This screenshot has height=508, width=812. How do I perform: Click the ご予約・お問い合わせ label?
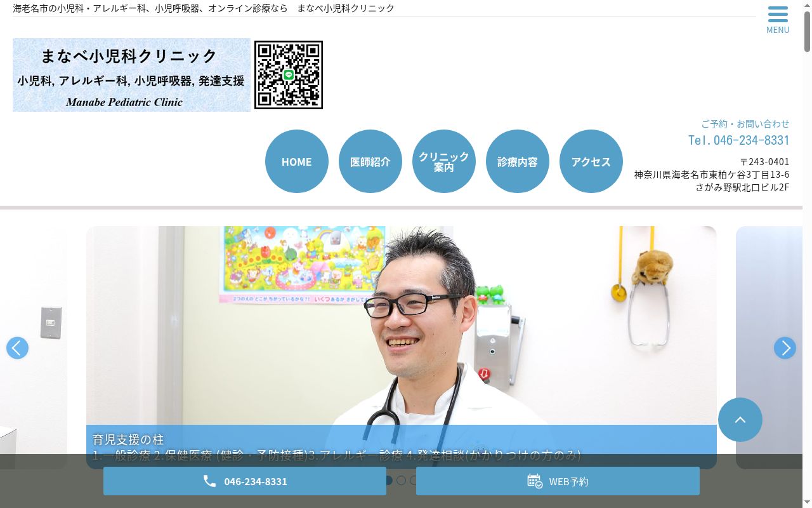[745, 124]
